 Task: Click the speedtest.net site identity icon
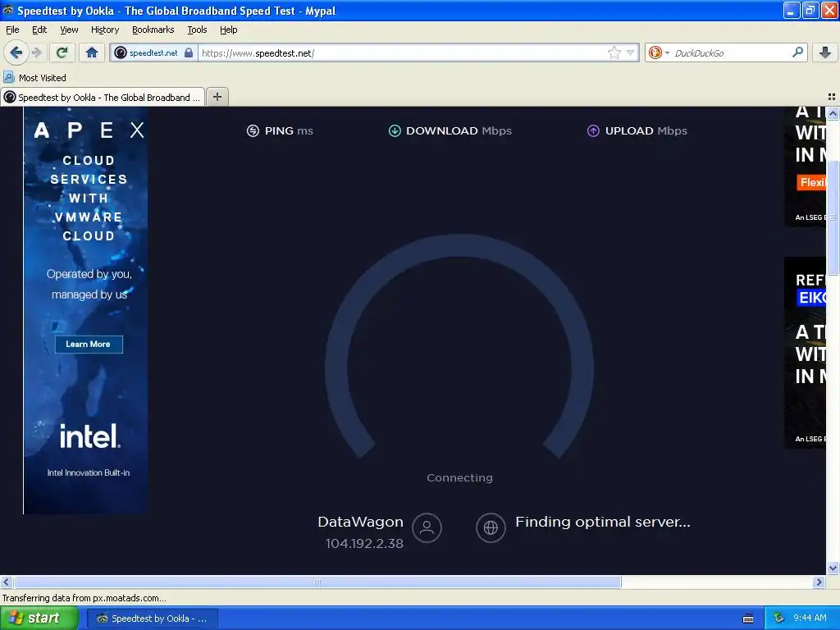pos(121,52)
